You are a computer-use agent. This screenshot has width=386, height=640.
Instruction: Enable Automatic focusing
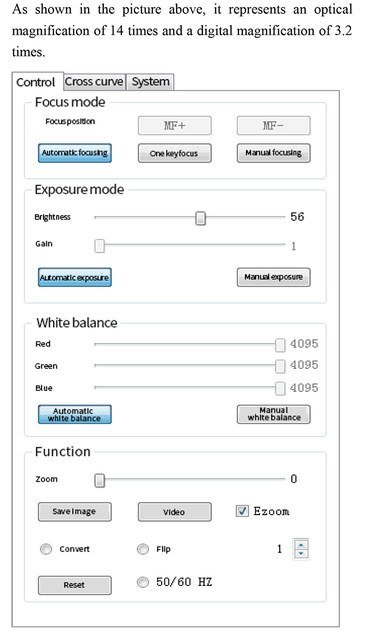point(75,153)
